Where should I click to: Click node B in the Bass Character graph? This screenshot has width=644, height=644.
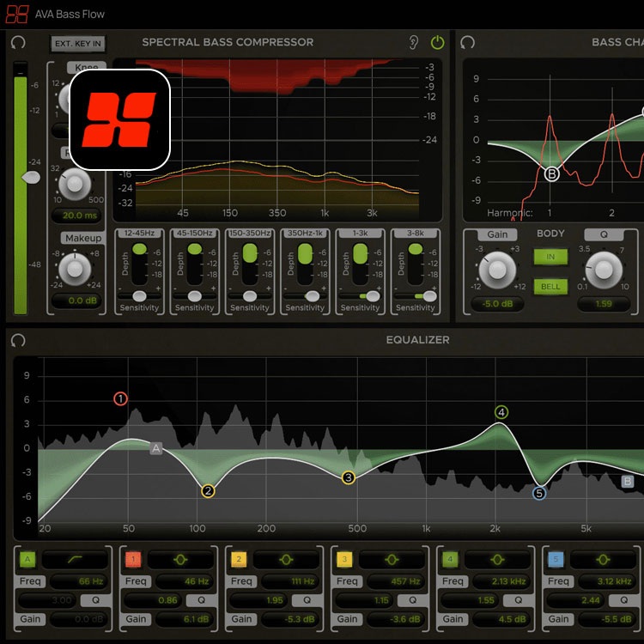point(552,173)
